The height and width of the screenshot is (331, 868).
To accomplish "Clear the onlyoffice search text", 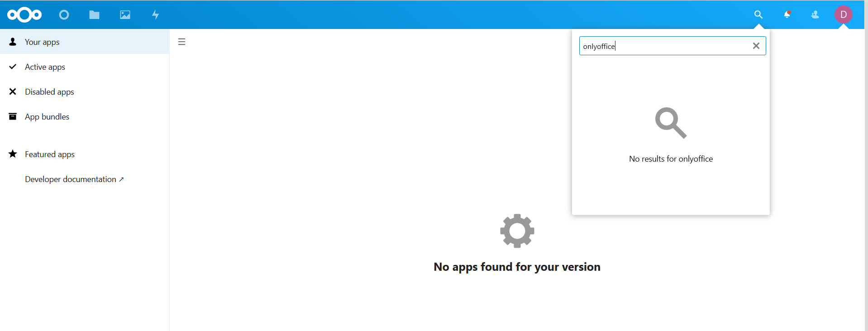I will click(756, 46).
